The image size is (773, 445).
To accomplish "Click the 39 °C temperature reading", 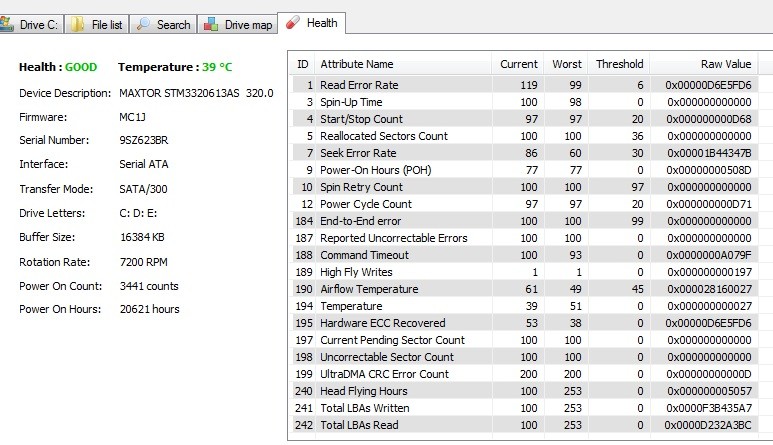I will [x=217, y=67].
